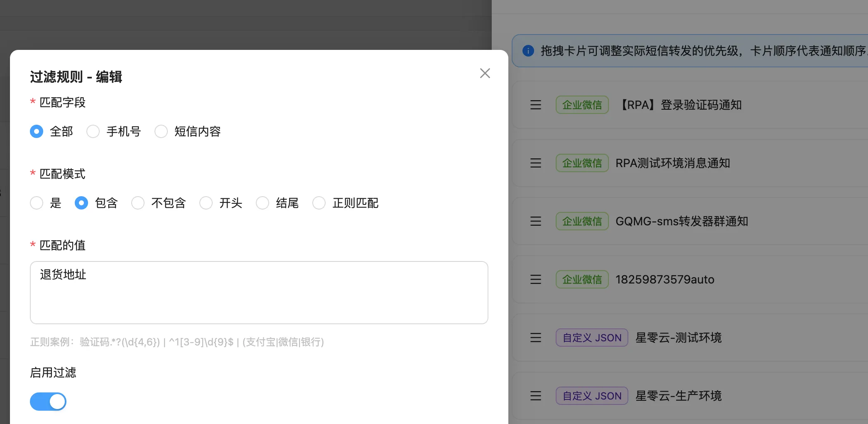868x424 pixels.
Task: Select the 短信内容 match field option
Action: 161,131
